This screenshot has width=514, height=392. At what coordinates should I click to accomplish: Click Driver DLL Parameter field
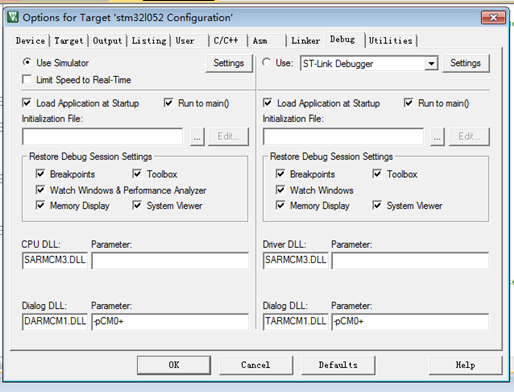410,260
